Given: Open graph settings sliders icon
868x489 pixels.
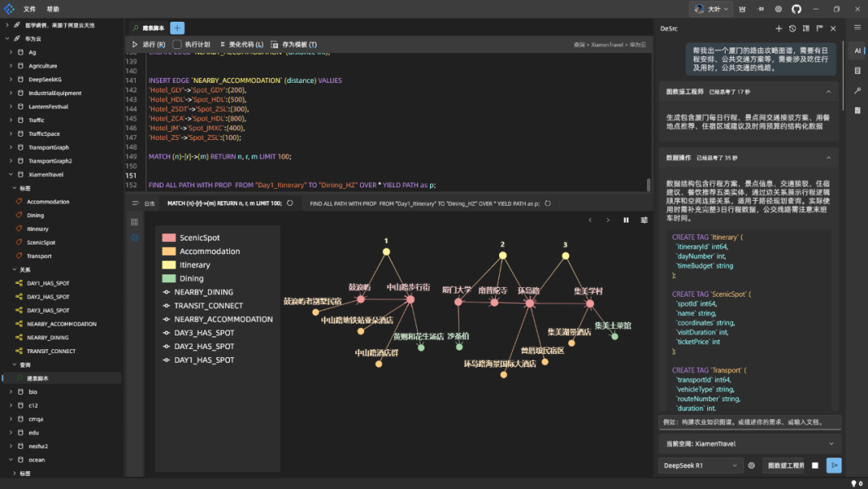Looking at the screenshot, I should (x=644, y=220).
